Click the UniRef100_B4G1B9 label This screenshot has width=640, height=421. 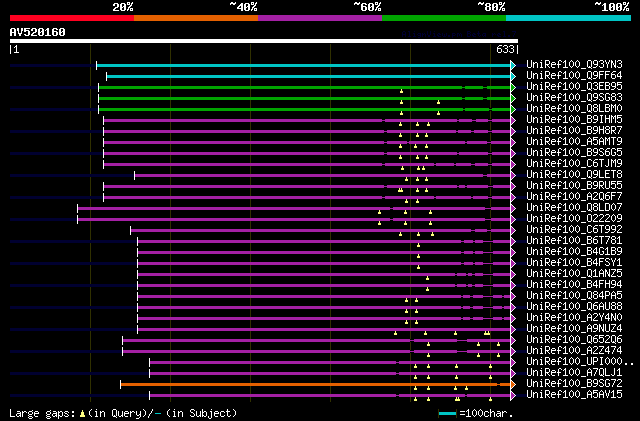[574, 252]
